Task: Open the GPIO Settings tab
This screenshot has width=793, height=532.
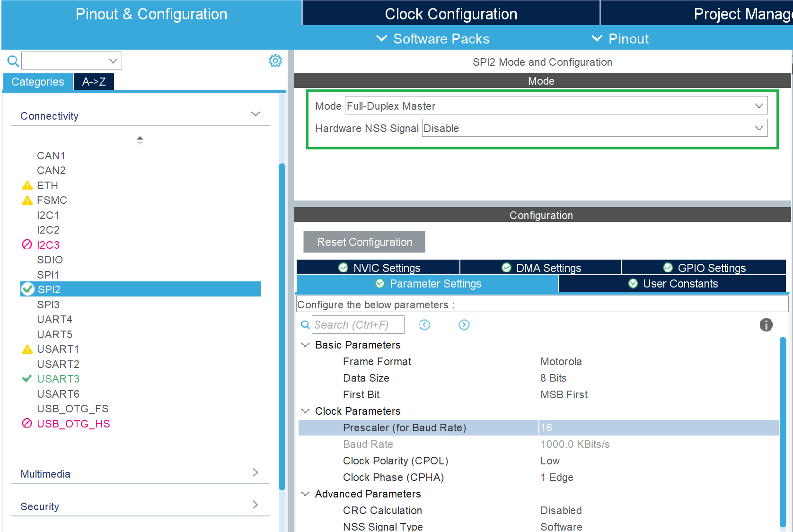Action: [704, 268]
